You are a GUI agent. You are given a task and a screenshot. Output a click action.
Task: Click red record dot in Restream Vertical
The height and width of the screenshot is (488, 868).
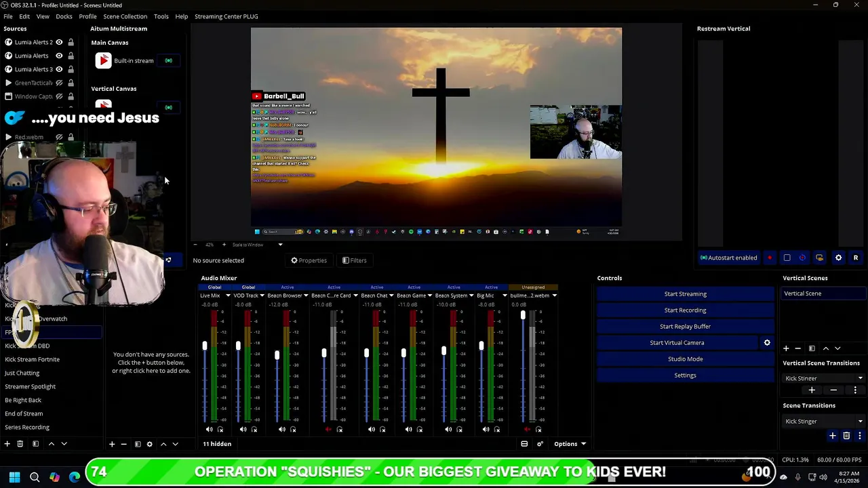pos(770,258)
